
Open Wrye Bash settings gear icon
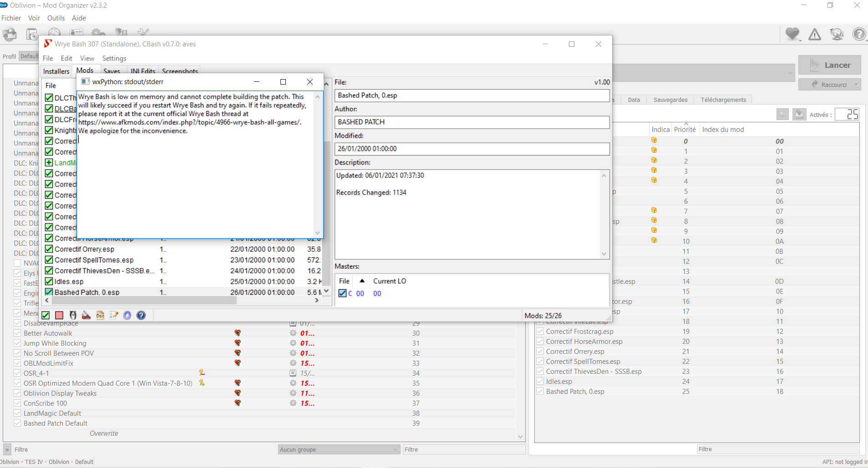point(127,315)
